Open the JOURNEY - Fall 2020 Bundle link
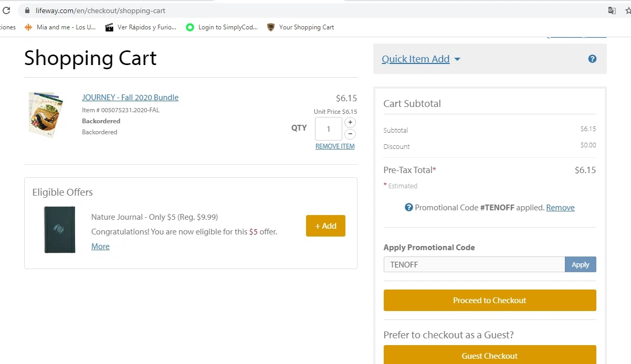This screenshot has width=631, height=364. pos(130,98)
